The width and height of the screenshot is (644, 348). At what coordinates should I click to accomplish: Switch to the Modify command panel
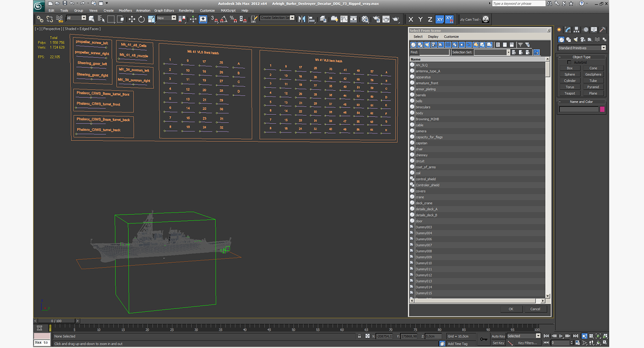tap(568, 30)
